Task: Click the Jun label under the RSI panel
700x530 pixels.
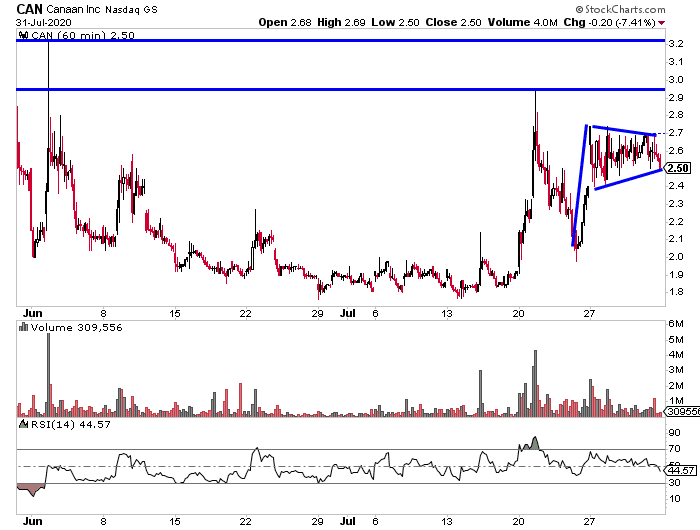Action: tap(33, 521)
